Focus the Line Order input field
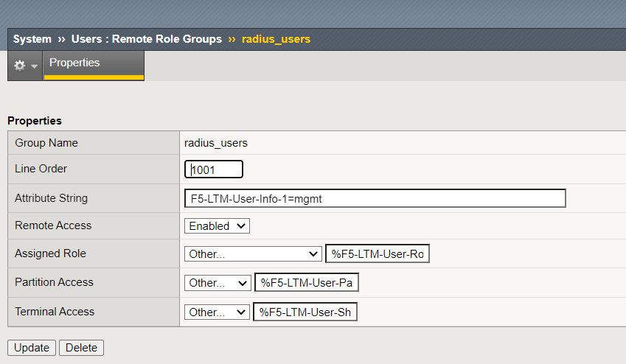The width and height of the screenshot is (626, 364). pos(213,169)
